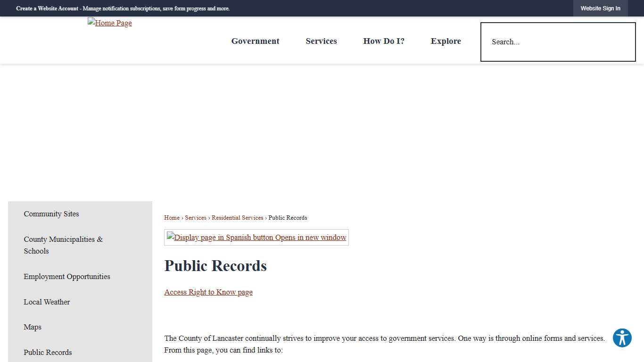This screenshot has width=644, height=362.
Task: Click Create a Website Account link
Action: point(47,8)
